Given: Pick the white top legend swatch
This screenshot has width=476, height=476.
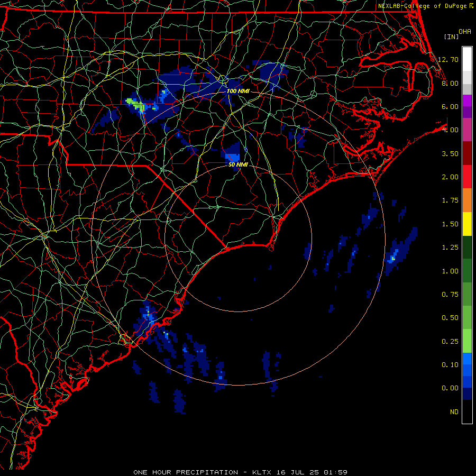Looking at the screenshot, I should 467,59.
